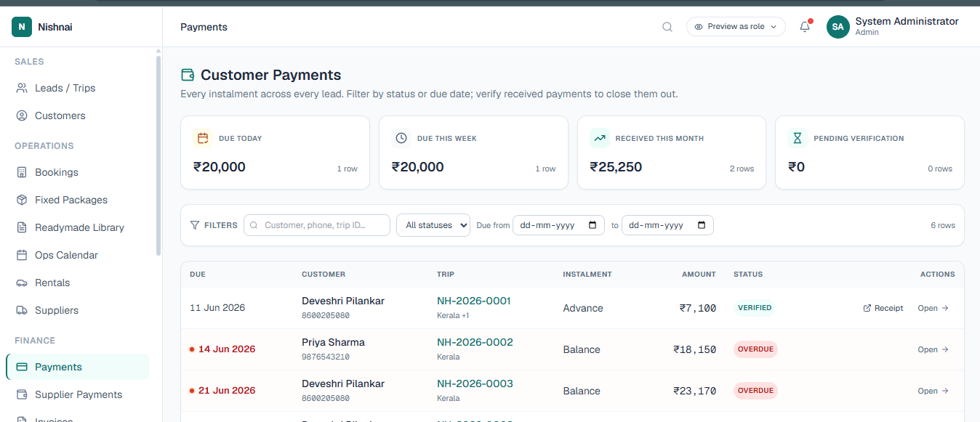Click the Received This Month ₹25,250 card
980x422 pixels.
tap(672, 153)
